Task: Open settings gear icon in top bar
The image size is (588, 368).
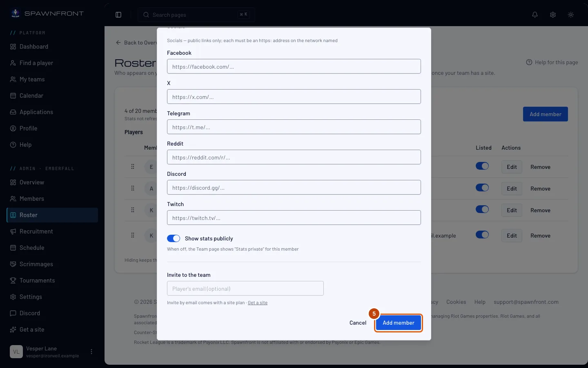Action: click(553, 15)
